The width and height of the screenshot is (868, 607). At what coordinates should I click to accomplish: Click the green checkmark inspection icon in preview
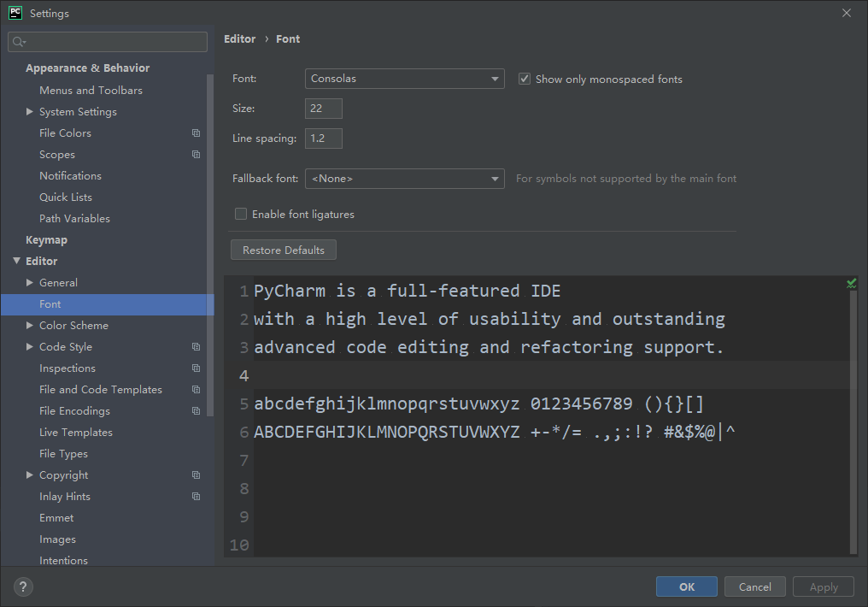852,284
